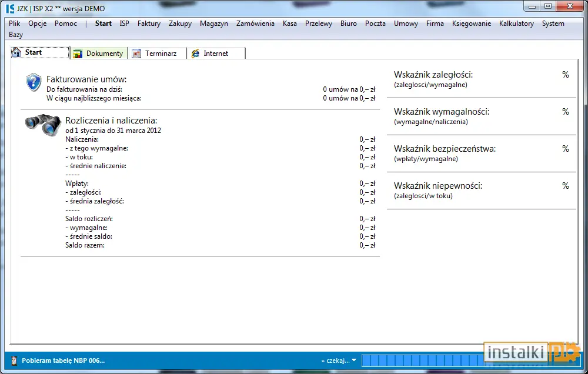Click the Wpłaty: row label
The height and width of the screenshot is (374, 588).
coord(77,183)
